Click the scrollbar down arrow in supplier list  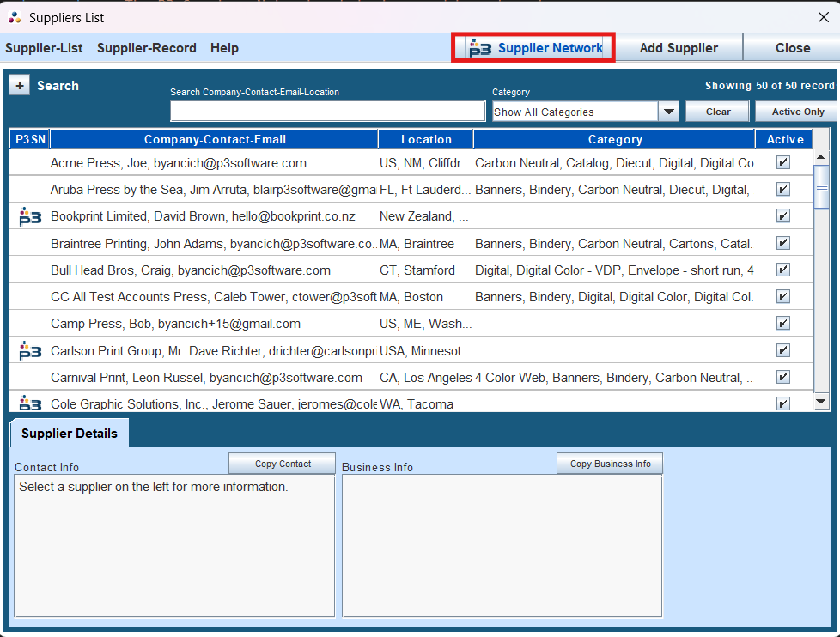tap(821, 401)
